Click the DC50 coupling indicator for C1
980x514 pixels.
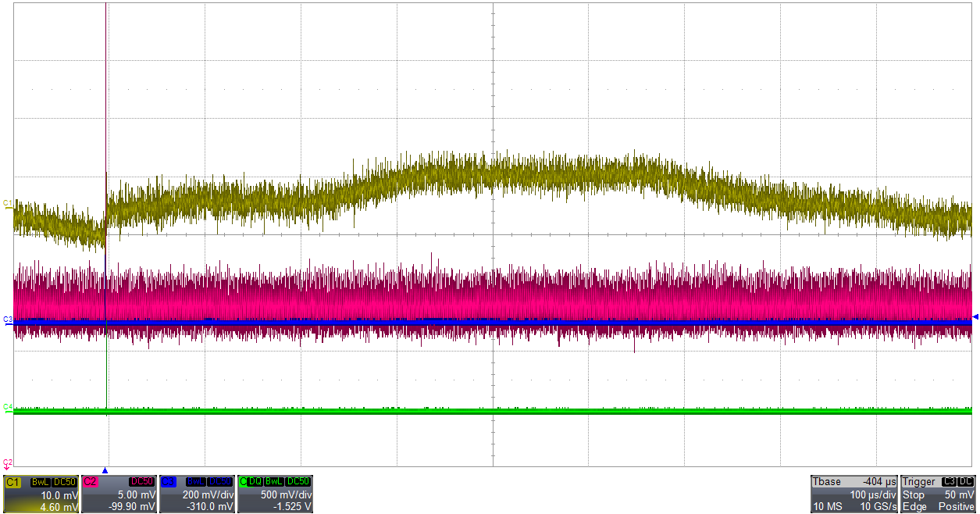[64, 482]
